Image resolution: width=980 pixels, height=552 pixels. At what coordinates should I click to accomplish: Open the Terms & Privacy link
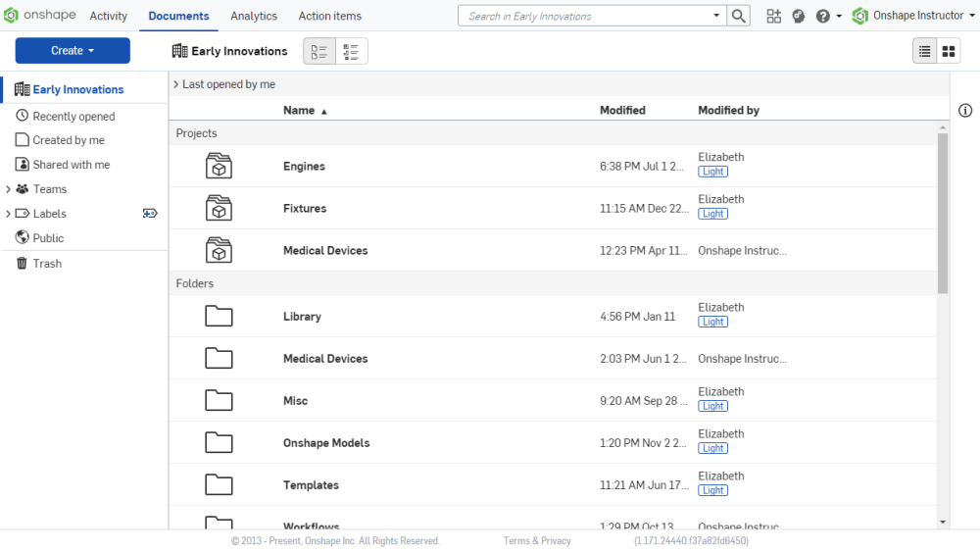coord(537,541)
